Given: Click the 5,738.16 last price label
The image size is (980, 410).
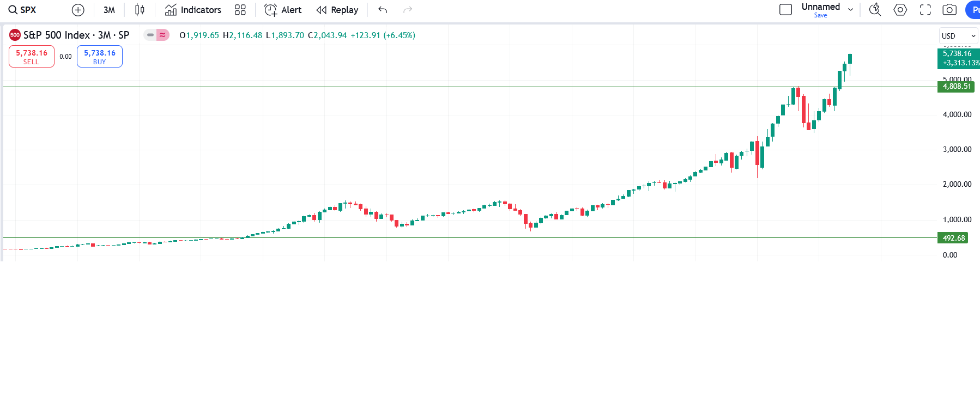Looking at the screenshot, I should (x=958, y=58).
